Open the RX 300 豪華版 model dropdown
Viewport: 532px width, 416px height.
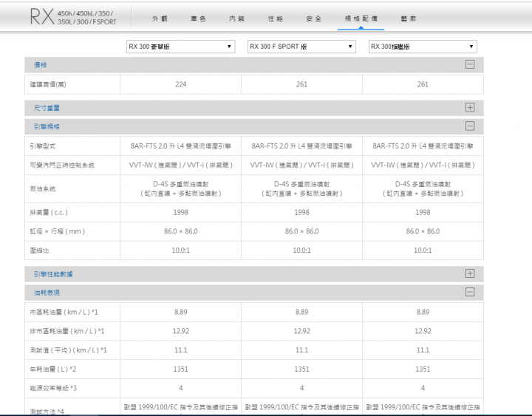pos(180,47)
